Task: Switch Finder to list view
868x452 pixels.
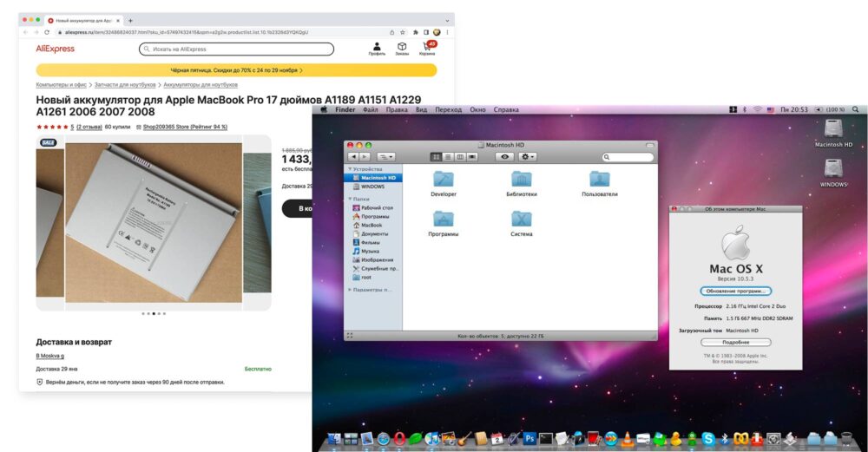Action: [448, 157]
